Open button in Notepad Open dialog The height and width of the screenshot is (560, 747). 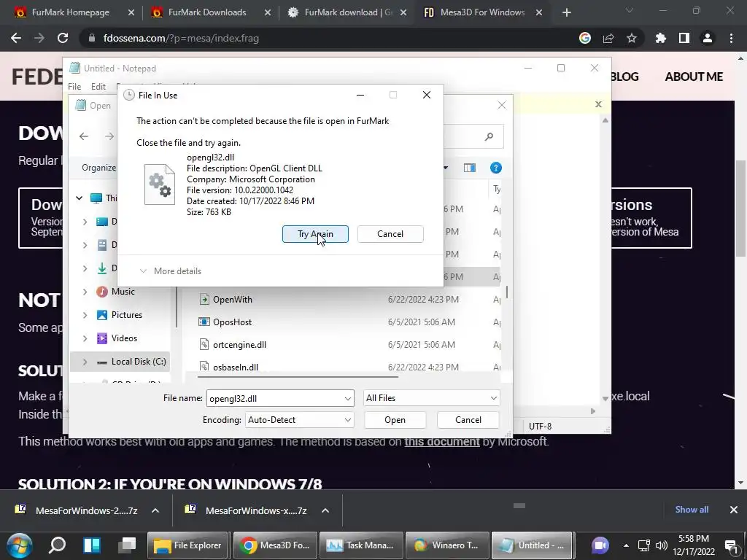[x=395, y=419]
